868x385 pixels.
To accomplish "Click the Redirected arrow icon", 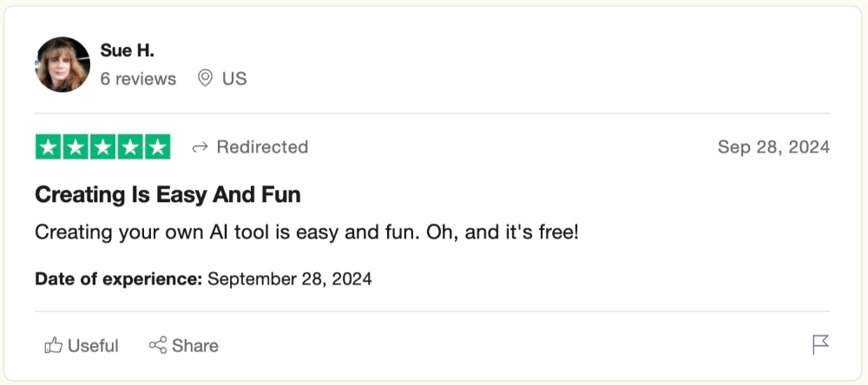I will click(200, 147).
